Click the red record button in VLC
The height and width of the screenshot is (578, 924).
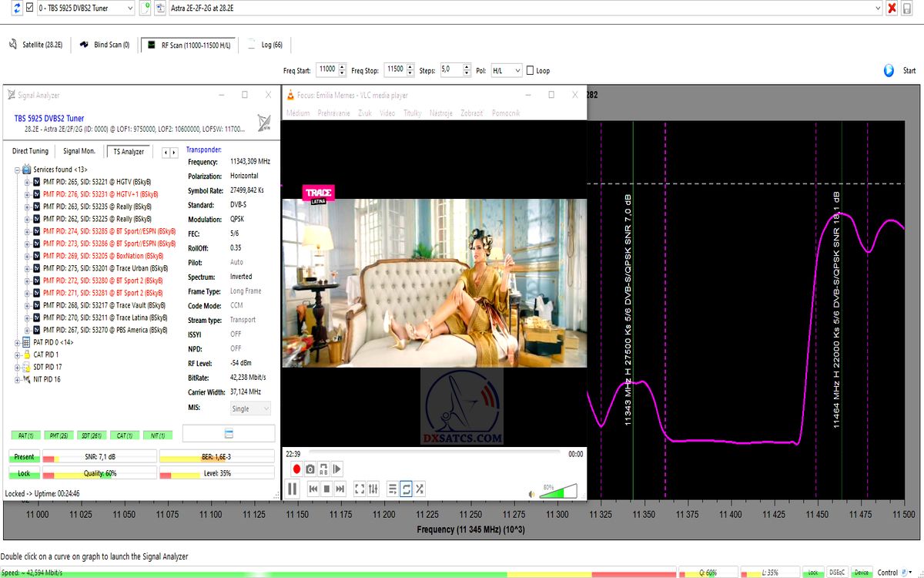296,469
